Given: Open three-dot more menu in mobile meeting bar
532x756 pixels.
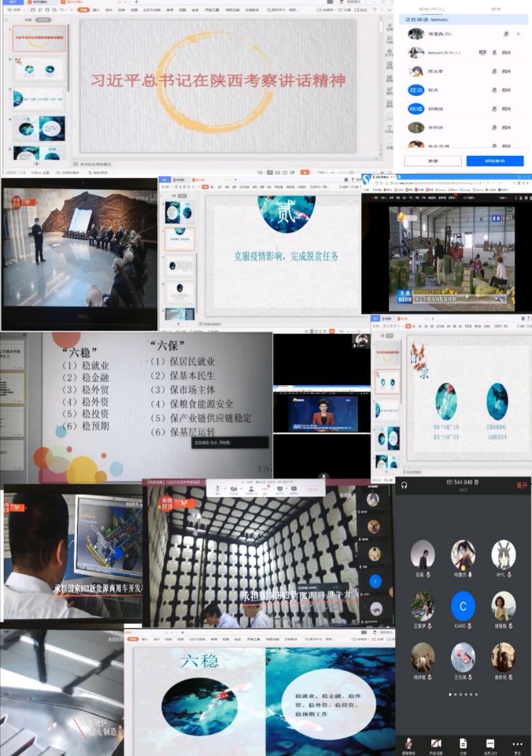Looking at the screenshot, I should tap(517, 744).
